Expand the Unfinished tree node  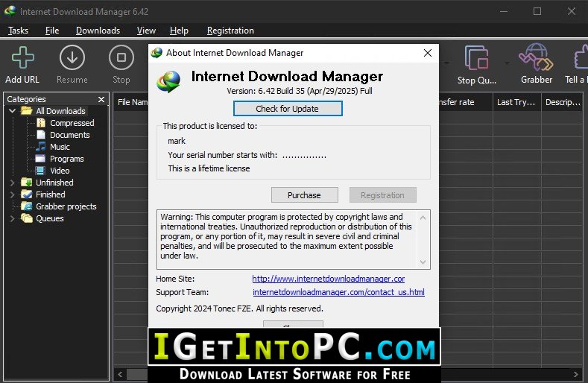pos(13,183)
